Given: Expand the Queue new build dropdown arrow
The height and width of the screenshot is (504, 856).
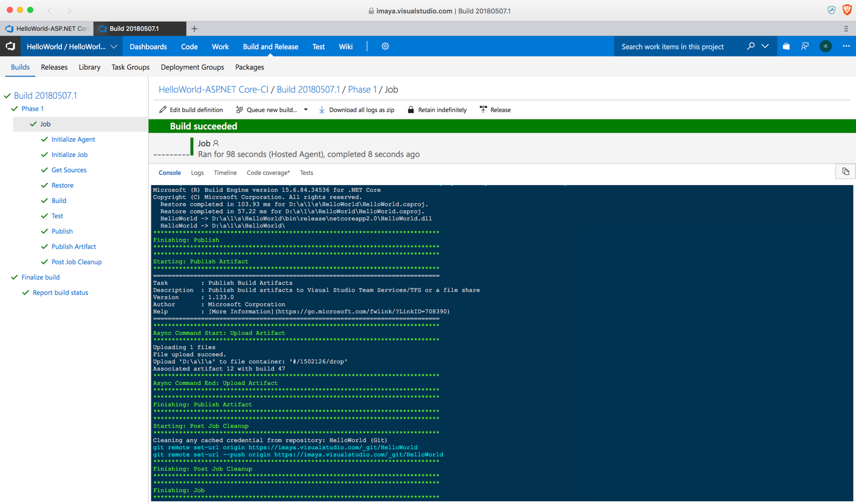Looking at the screenshot, I should click(306, 110).
